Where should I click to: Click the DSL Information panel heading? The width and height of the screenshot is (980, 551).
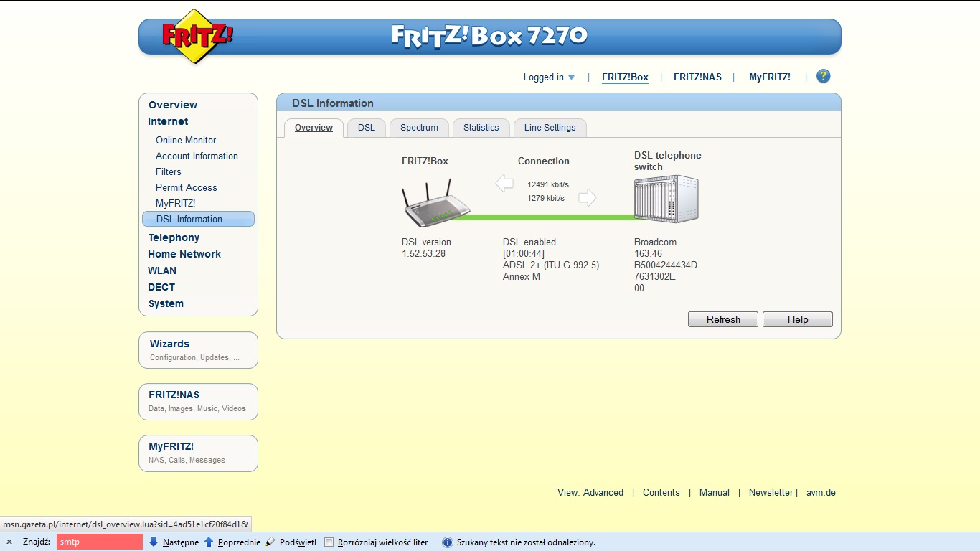tap(333, 103)
